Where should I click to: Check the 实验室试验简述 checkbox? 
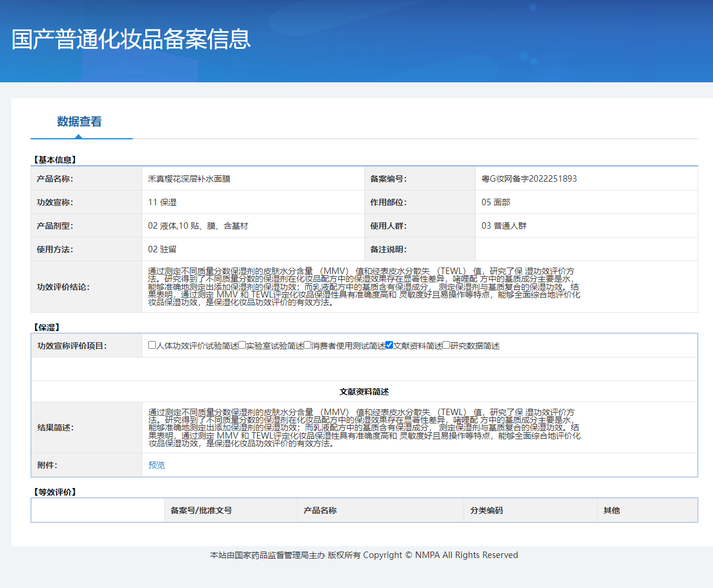[x=242, y=345]
